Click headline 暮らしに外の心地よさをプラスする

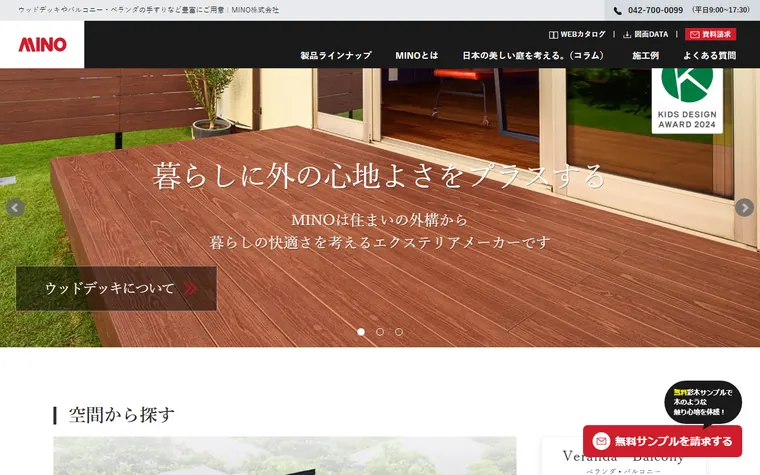pos(379,176)
